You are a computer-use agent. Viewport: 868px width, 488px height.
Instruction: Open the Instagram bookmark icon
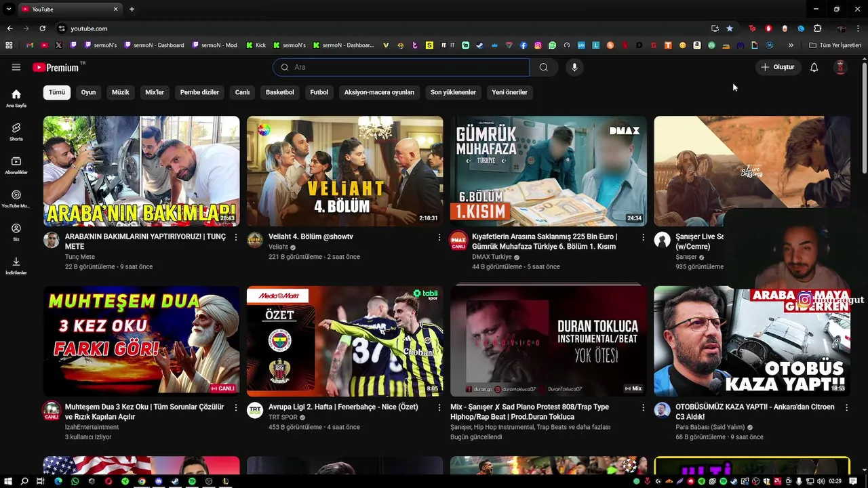point(538,45)
